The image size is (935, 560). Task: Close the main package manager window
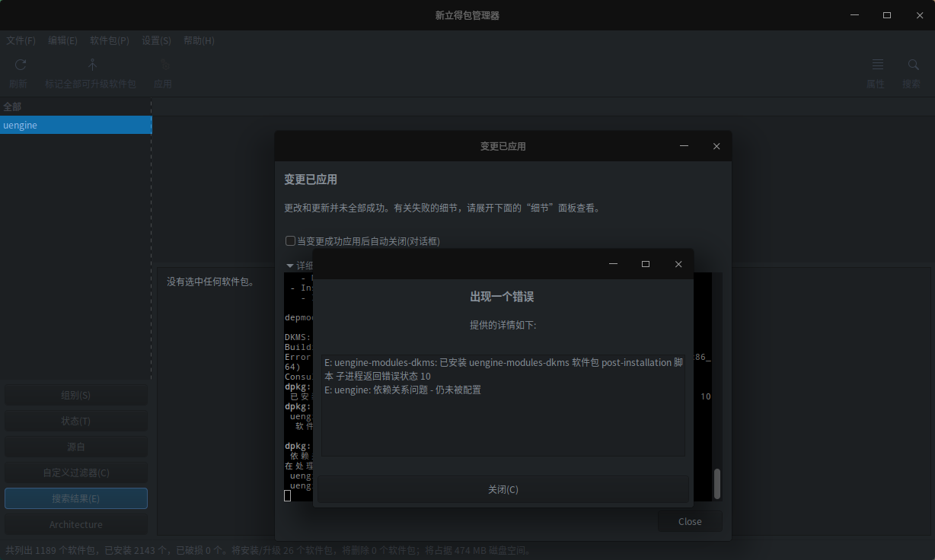[919, 15]
